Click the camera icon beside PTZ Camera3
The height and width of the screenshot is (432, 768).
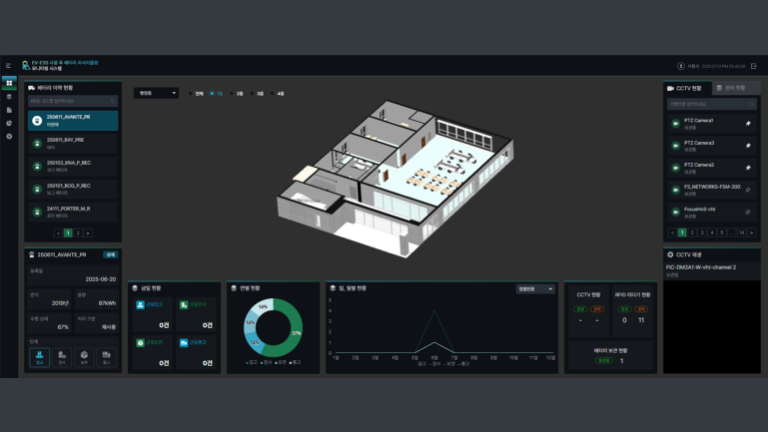click(x=674, y=145)
